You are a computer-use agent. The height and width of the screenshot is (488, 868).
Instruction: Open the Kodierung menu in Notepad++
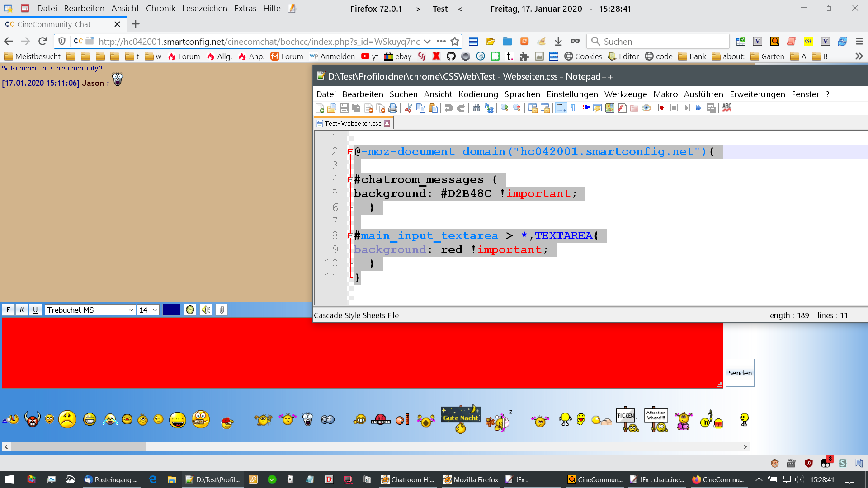click(x=478, y=94)
